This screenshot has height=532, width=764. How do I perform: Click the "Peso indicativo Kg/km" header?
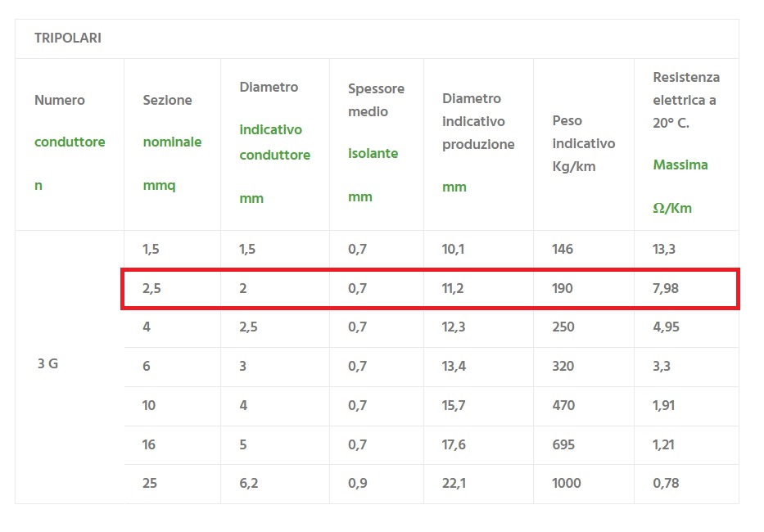[x=583, y=143]
